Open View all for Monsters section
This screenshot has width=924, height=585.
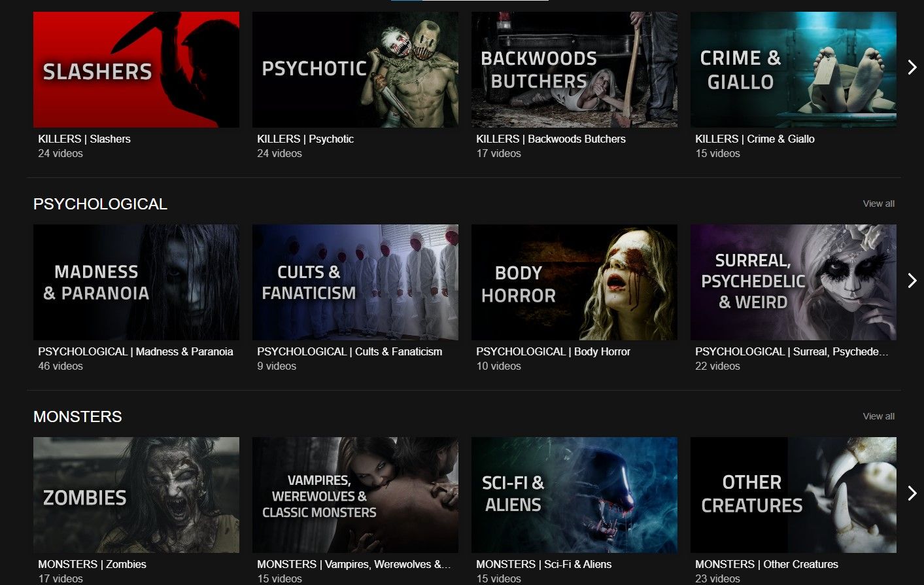click(x=878, y=416)
